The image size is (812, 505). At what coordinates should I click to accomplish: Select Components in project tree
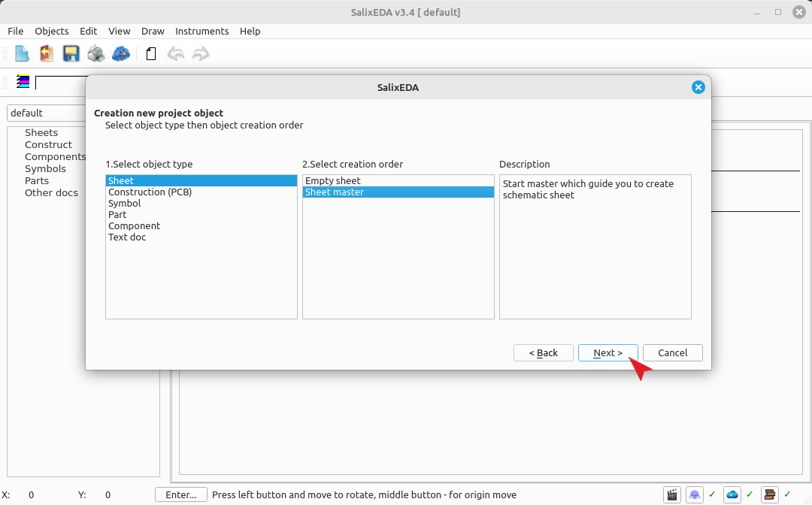click(55, 157)
